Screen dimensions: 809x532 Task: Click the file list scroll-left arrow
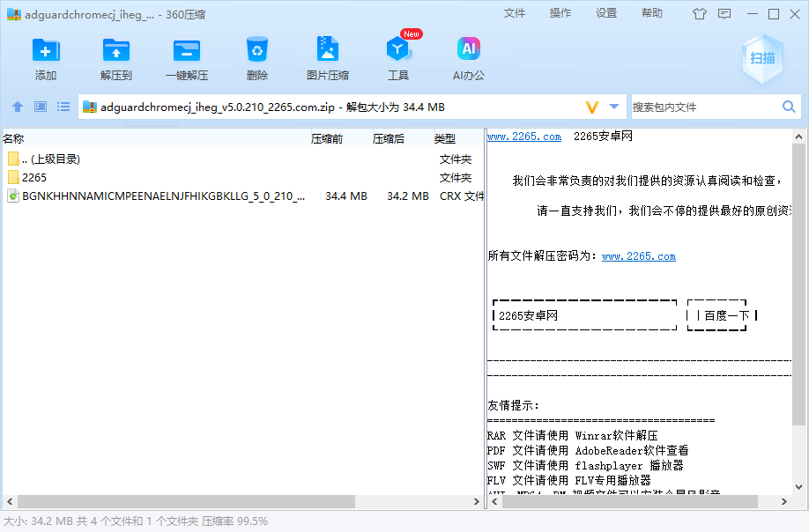pos(10,501)
